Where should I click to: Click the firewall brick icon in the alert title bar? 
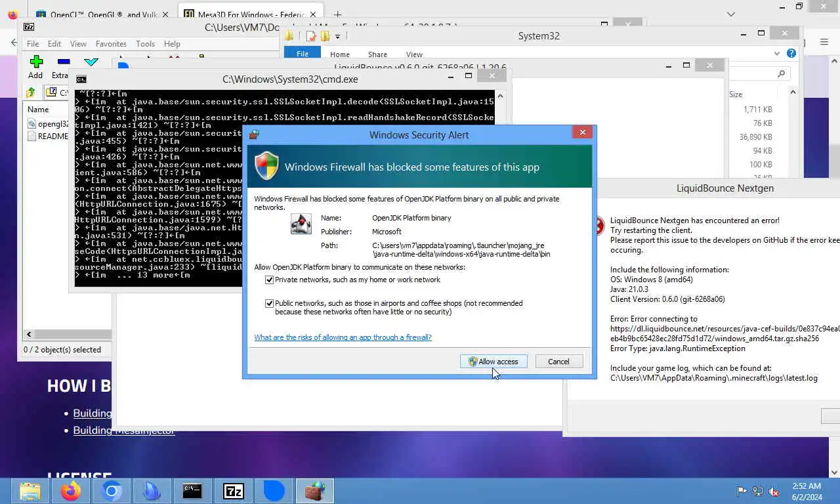coord(253,135)
